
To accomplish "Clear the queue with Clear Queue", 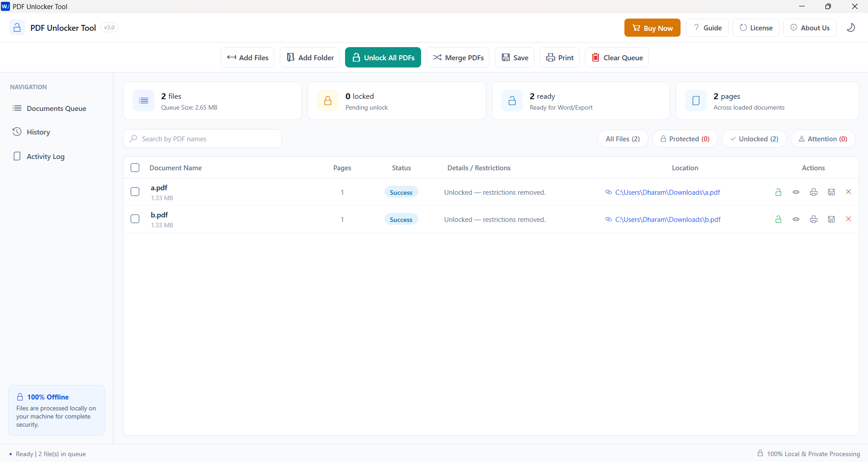I will point(617,58).
